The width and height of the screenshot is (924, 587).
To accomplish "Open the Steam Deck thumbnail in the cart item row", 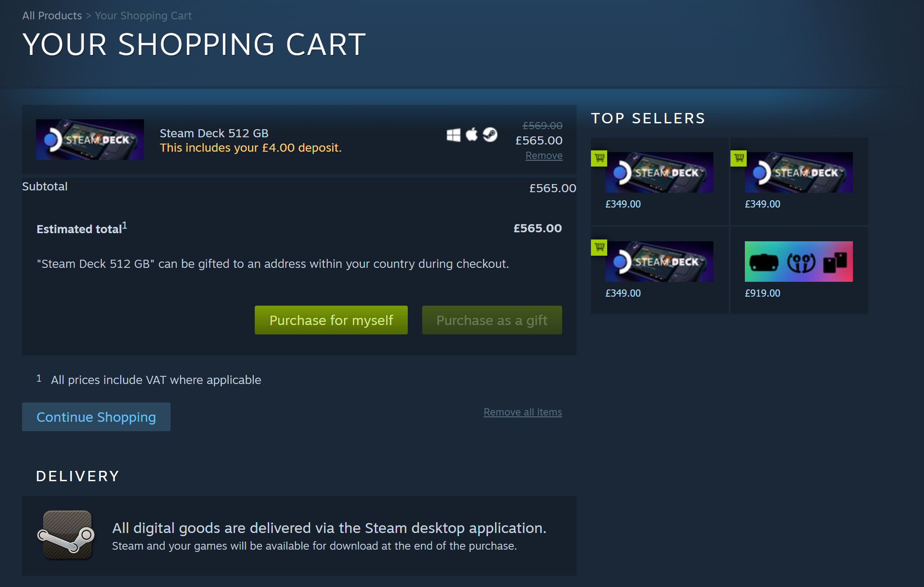I will pos(90,140).
